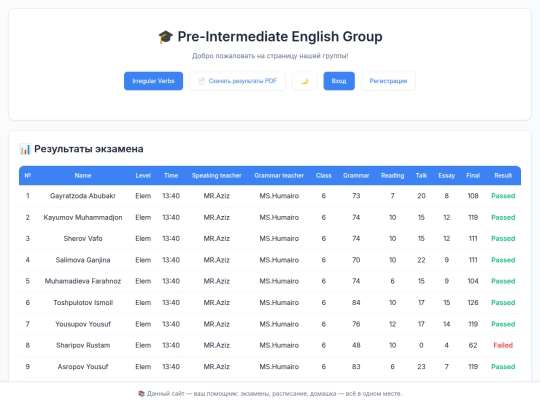Select student Sharipov Rustam

tap(83, 345)
